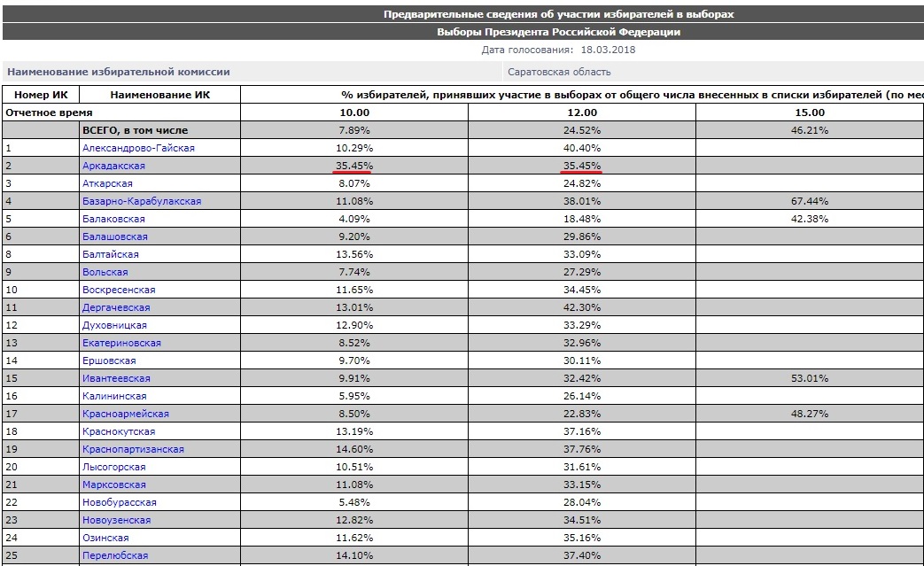
Task: Open the Воскресенская link
Action: click(119, 289)
